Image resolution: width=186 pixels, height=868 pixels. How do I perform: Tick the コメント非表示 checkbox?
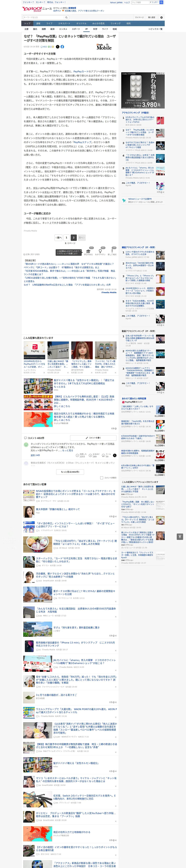[102, 478]
